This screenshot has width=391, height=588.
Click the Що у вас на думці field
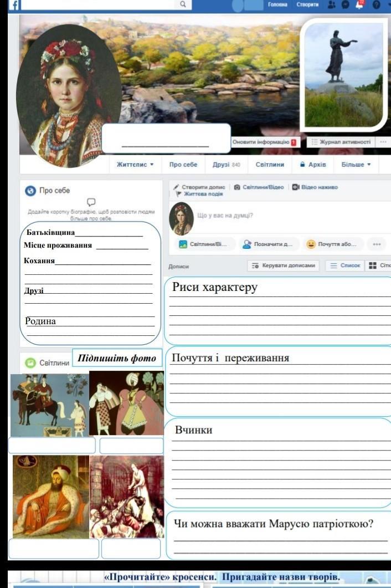pyautogui.click(x=225, y=216)
